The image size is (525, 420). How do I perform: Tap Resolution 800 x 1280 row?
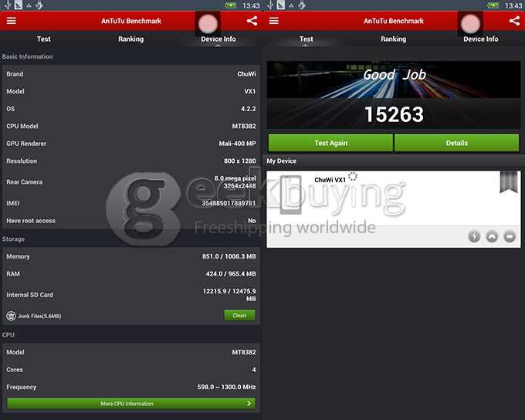click(131, 161)
